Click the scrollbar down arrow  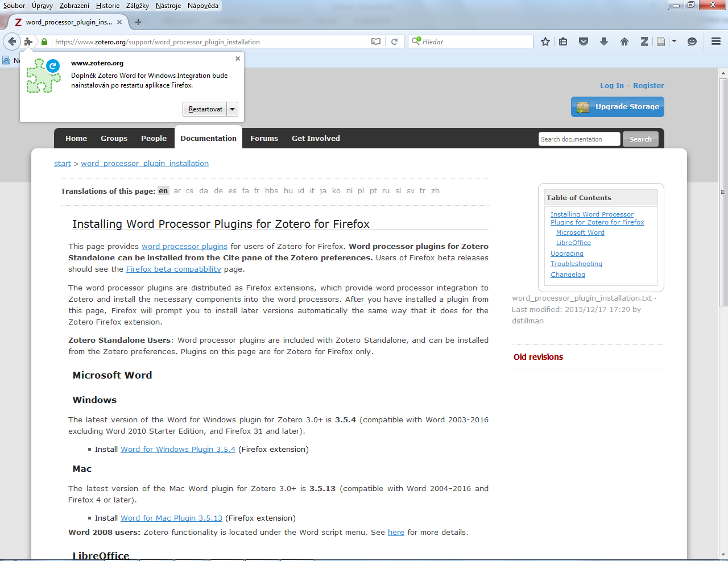click(x=723, y=554)
